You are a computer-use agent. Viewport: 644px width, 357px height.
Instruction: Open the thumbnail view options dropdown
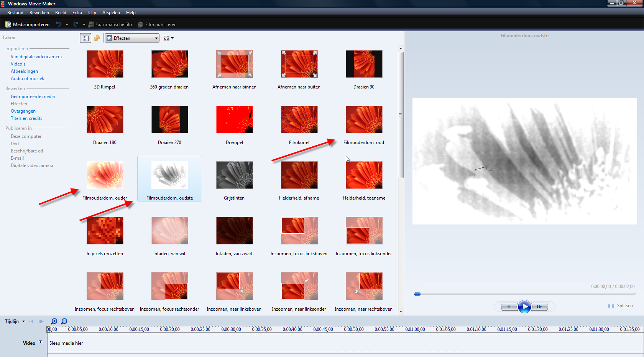pos(168,38)
